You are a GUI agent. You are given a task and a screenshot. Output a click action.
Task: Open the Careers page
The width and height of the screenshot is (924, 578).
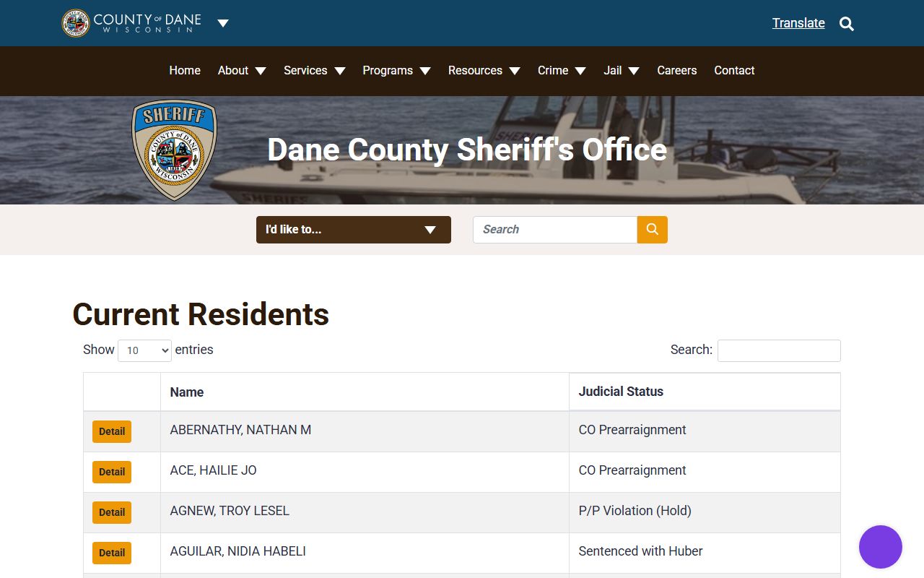(677, 70)
